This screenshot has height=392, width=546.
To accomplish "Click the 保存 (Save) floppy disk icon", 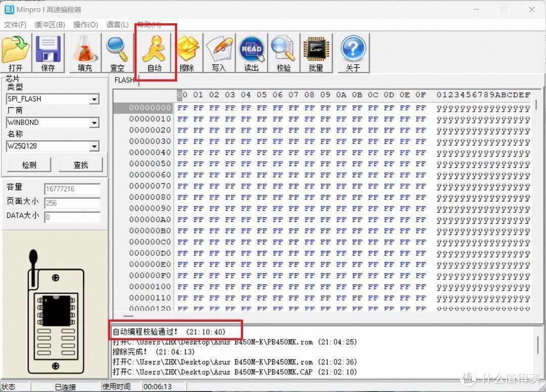I will point(48,53).
